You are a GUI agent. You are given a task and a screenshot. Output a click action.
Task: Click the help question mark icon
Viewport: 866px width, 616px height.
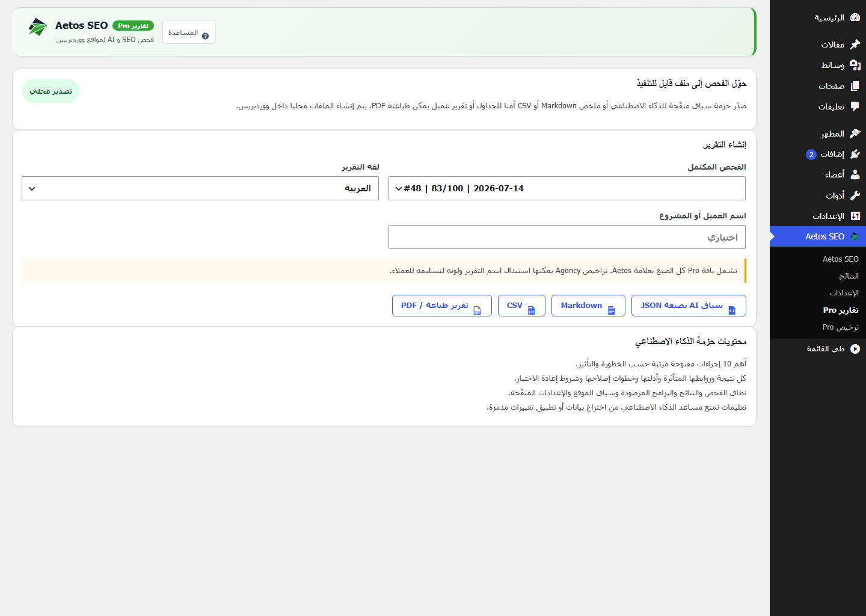(x=205, y=36)
